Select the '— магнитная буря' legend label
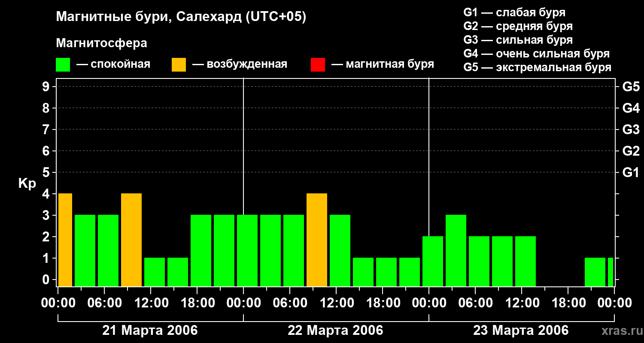644x343 pixels. pyautogui.click(x=383, y=64)
